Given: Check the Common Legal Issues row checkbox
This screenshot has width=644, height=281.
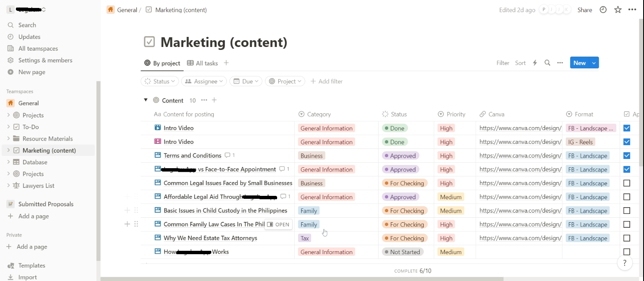Looking at the screenshot, I should (627, 183).
